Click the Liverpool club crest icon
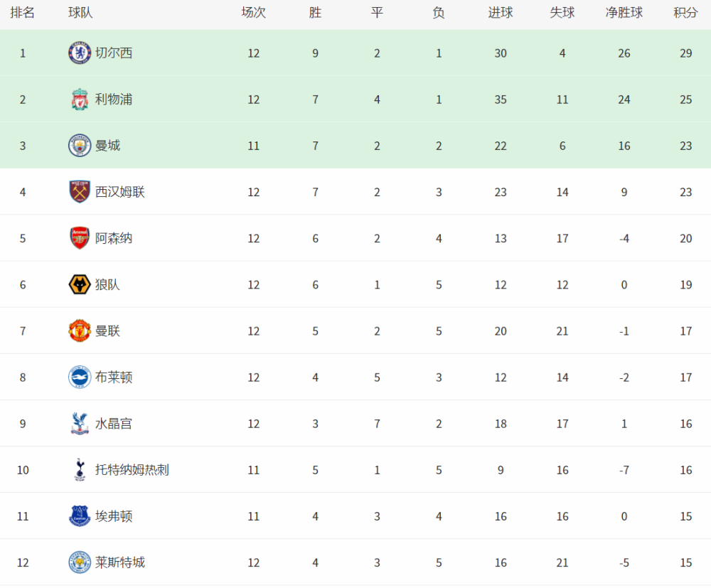Screen dimensions: 711x588 coord(80,100)
